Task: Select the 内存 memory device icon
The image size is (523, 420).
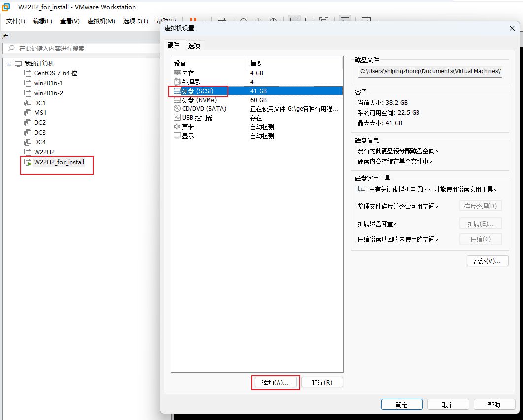Action: pos(177,73)
